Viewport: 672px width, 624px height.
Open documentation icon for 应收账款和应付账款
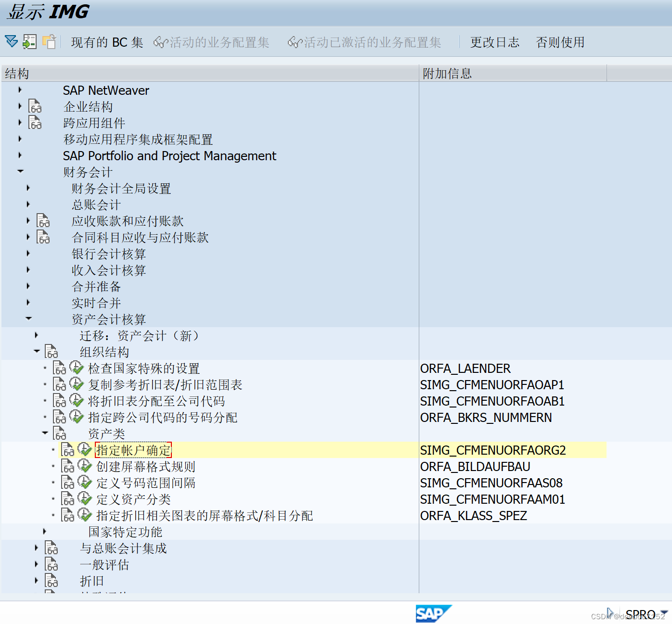[x=43, y=221]
